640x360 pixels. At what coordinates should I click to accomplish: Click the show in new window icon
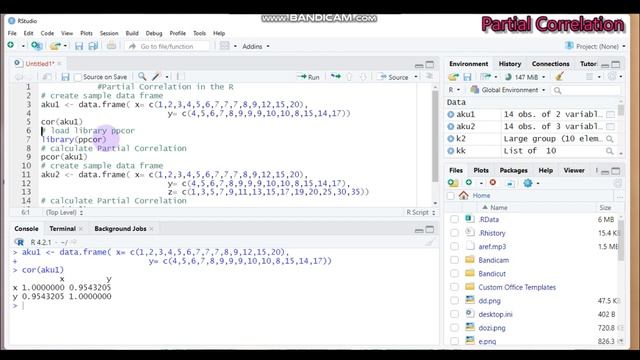click(47, 77)
